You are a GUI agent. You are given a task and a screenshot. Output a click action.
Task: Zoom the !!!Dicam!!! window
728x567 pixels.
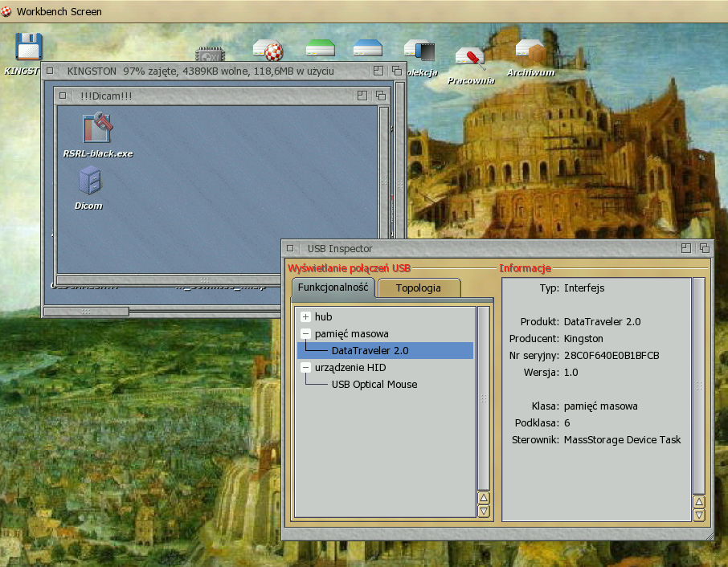tap(362, 96)
